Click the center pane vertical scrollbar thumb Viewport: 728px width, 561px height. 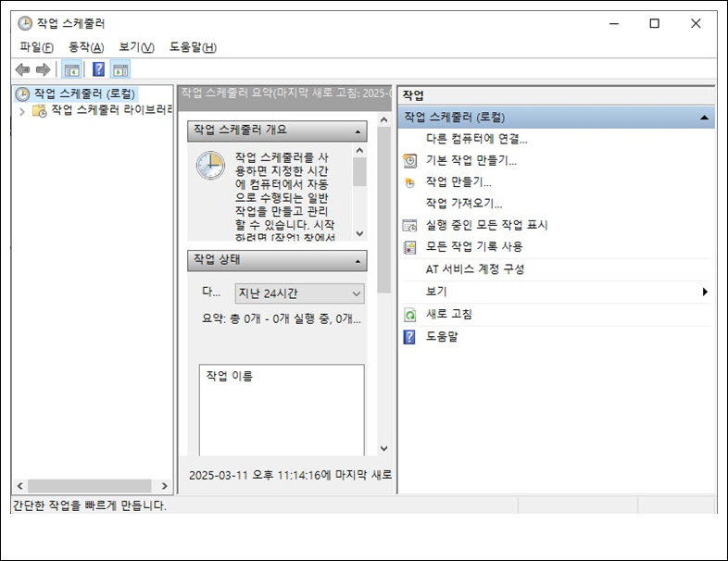384,210
